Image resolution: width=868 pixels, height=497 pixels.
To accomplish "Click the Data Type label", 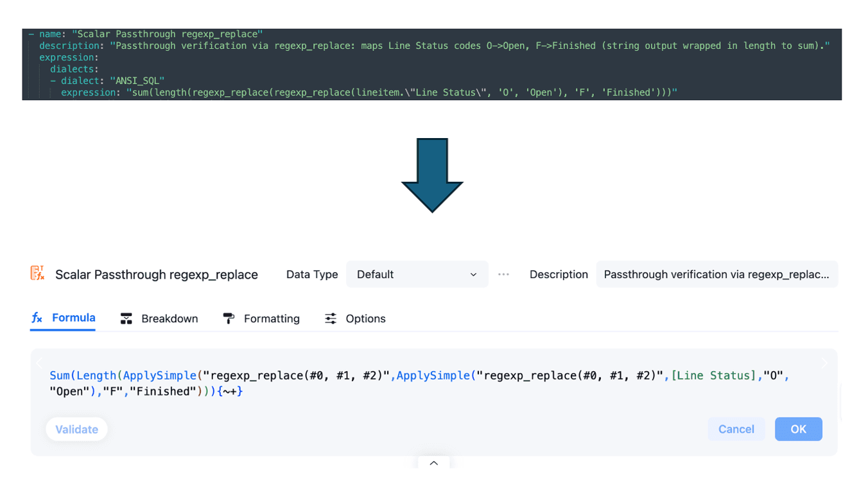I will (x=312, y=274).
